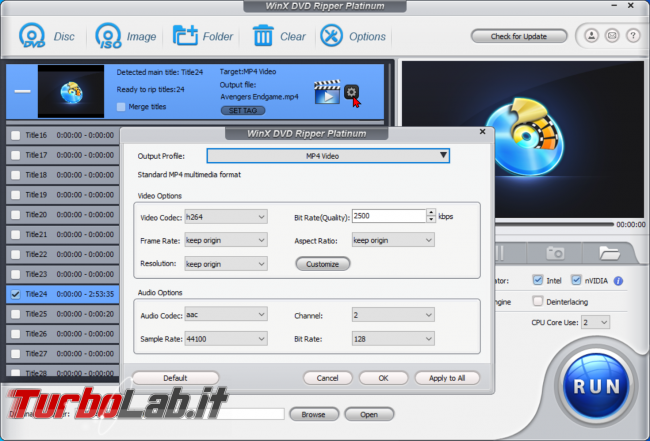650x441 pixels.
Task: Confirm settings with the OK button
Action: pos(383,378)
